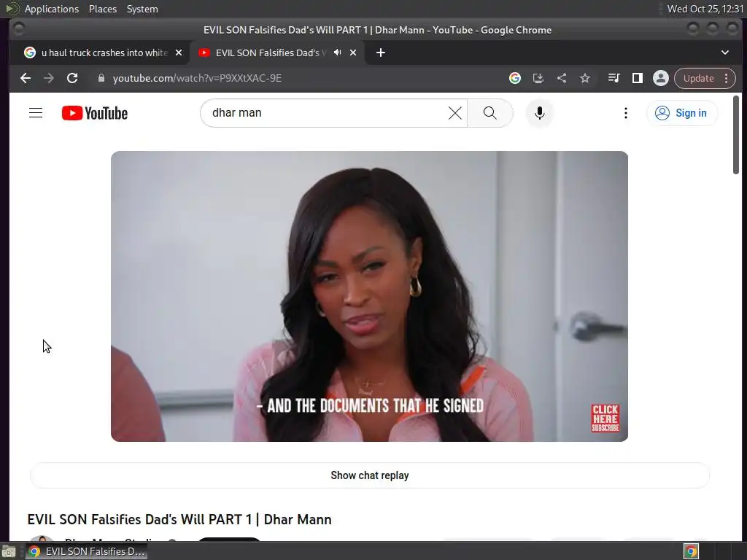Click the clock Wed Oct 25
Image resolution: width=747 pixels, height=560 pixels.
point(705,9)
